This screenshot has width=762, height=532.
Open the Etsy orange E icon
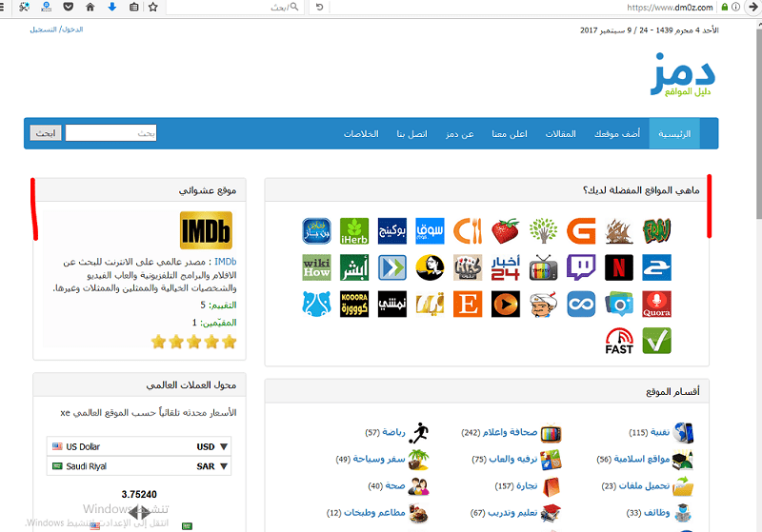pos(468,305)
